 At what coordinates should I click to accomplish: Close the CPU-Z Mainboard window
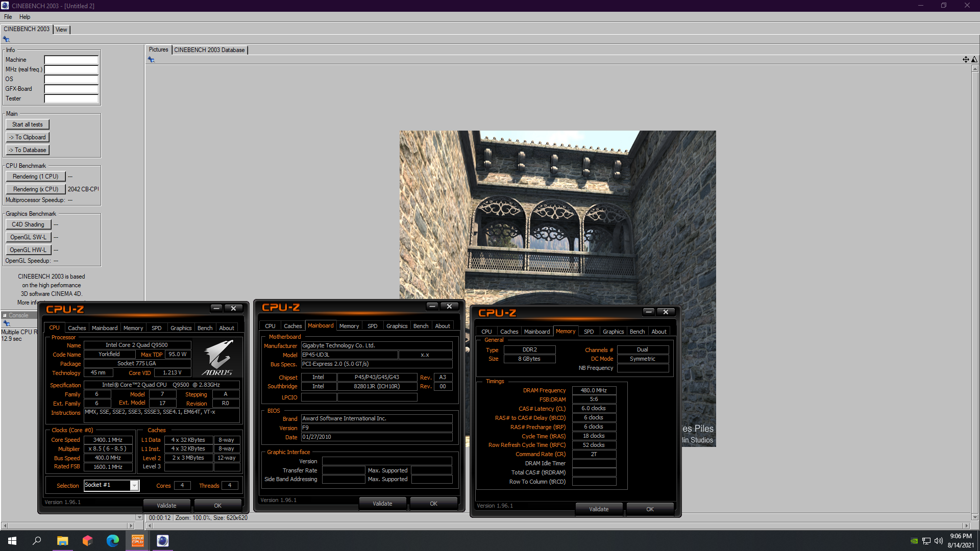coord(449,306)
